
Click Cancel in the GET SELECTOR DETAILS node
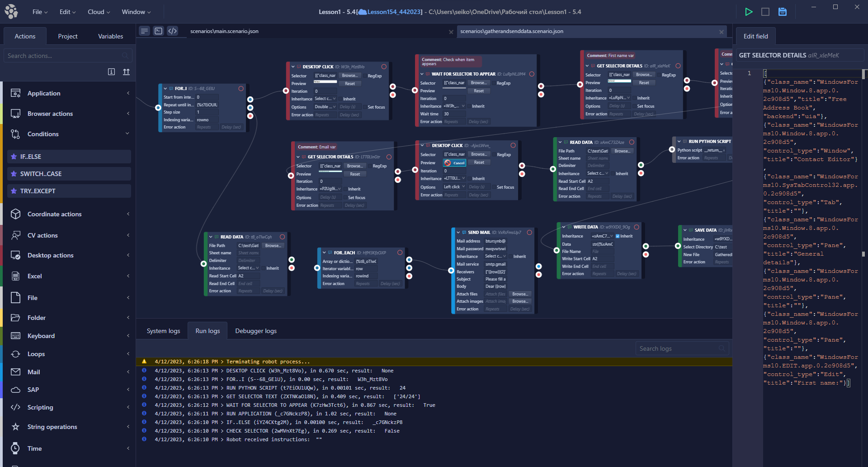455,162
